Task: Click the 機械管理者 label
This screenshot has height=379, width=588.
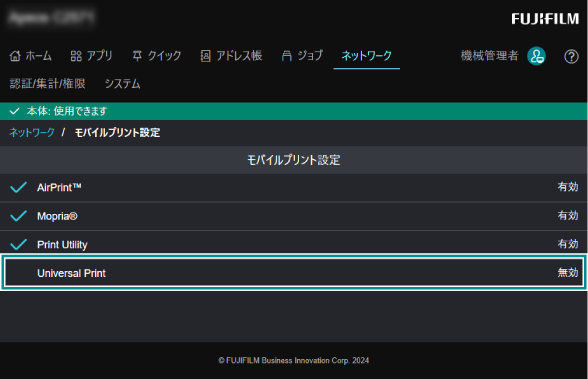Action: pyautogui.click(x=489, y=56)
